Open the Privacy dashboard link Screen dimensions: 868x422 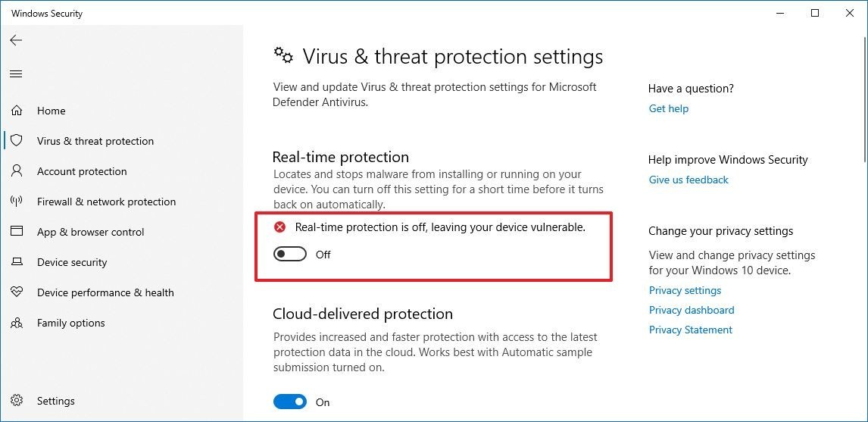(692, 310)
